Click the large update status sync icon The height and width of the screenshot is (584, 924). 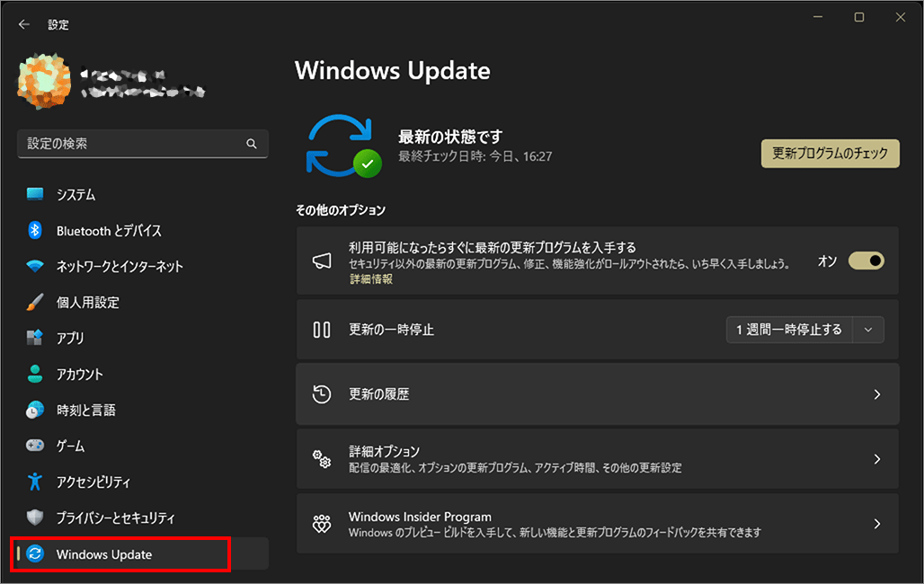click(343, 146)
